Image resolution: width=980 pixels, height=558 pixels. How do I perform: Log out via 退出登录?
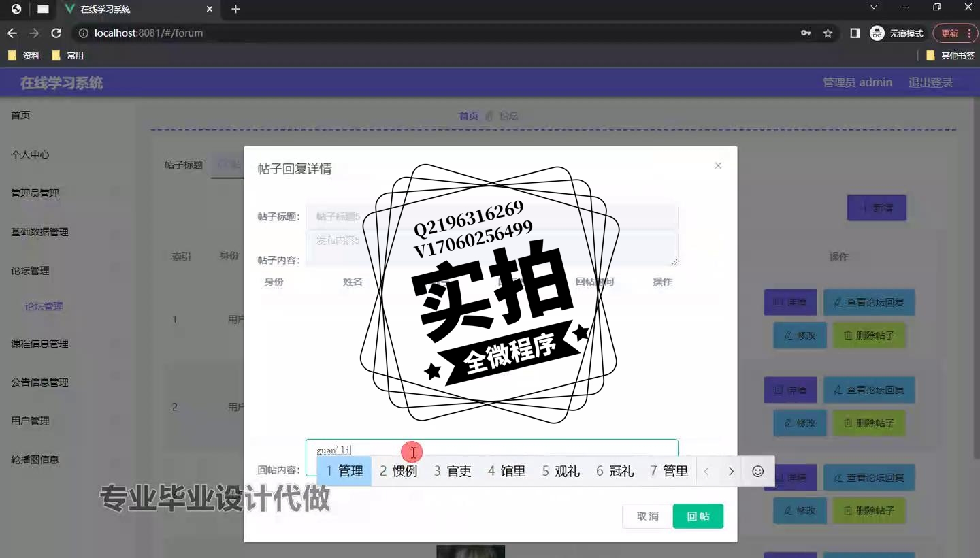pos(930,82)
